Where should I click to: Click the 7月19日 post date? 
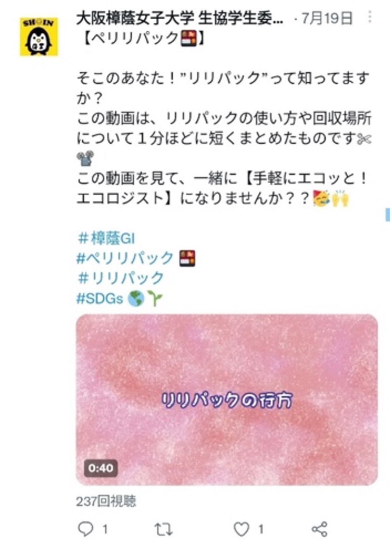tap(327, 18)
